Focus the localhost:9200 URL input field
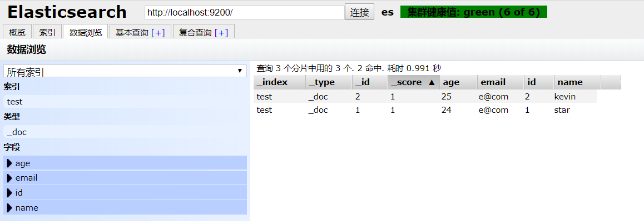Image resolution: width=644 pixels, height=224 pixels. (x=244, y=12)
